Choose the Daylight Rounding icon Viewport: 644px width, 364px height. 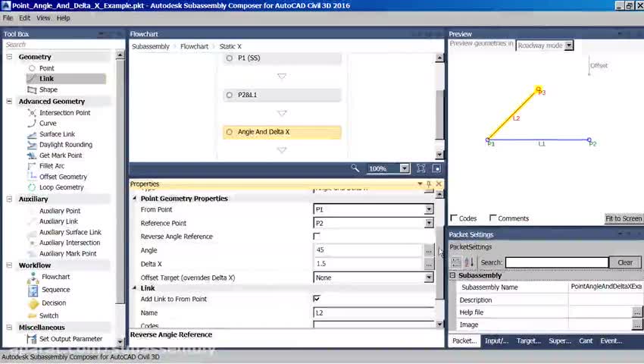[x=32, y=145]
